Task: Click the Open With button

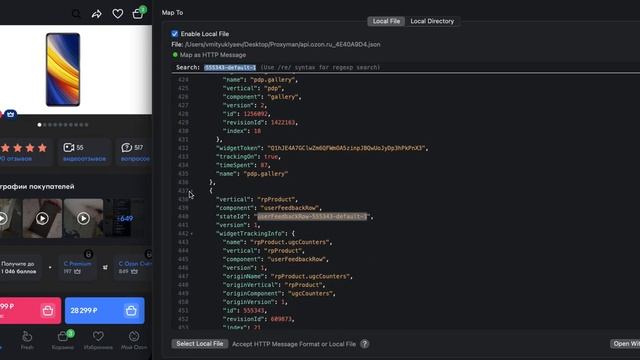Action: (x=625, y=344)
